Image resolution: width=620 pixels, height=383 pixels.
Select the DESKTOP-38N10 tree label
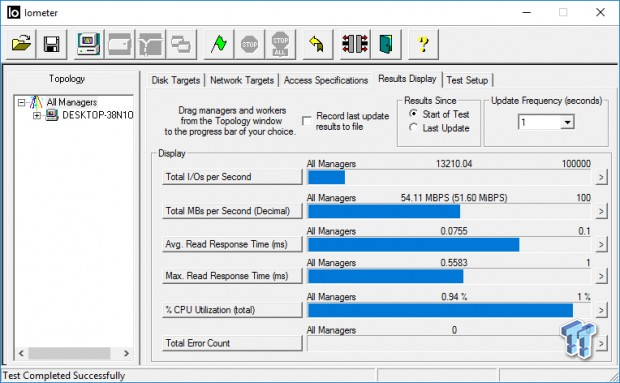pos(98,115)
